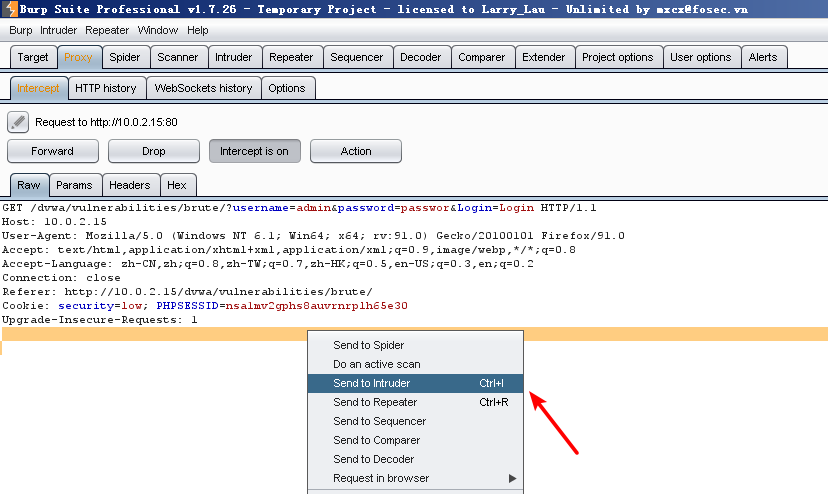This screenshot has width=828, height=494.
Task: Click the Referer header line
Action: [x=187, y=292]
